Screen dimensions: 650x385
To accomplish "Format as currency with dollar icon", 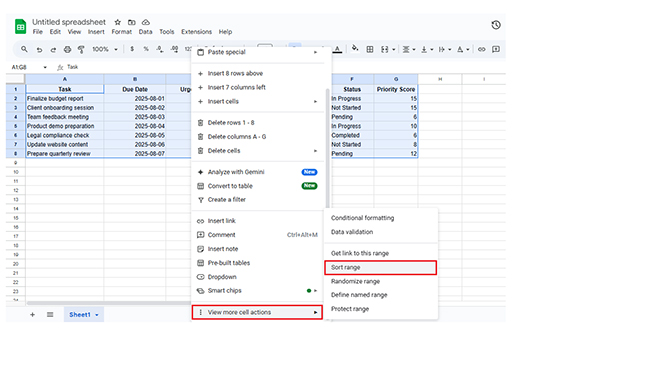I will click(x=132, y=49).
